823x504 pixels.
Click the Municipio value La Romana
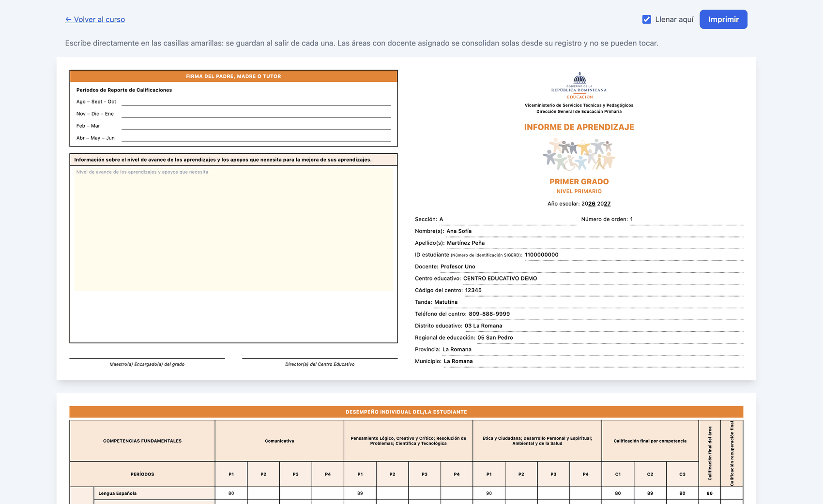coord(458,361)
